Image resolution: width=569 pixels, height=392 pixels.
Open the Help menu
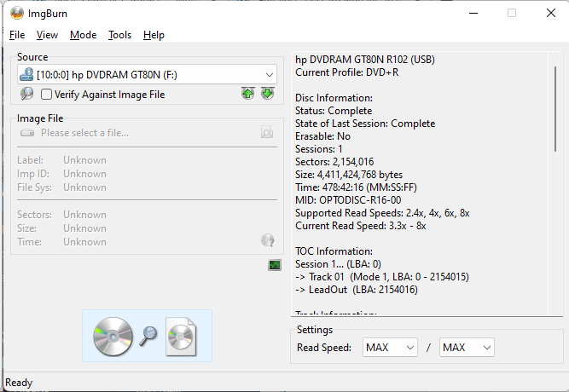click(154, 35)
